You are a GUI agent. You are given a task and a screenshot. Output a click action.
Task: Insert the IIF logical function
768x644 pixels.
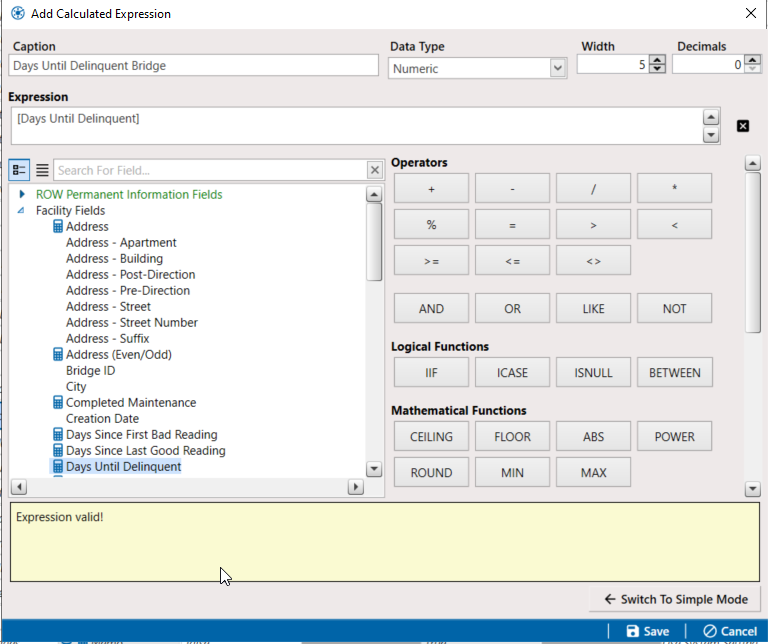[431, 372]
